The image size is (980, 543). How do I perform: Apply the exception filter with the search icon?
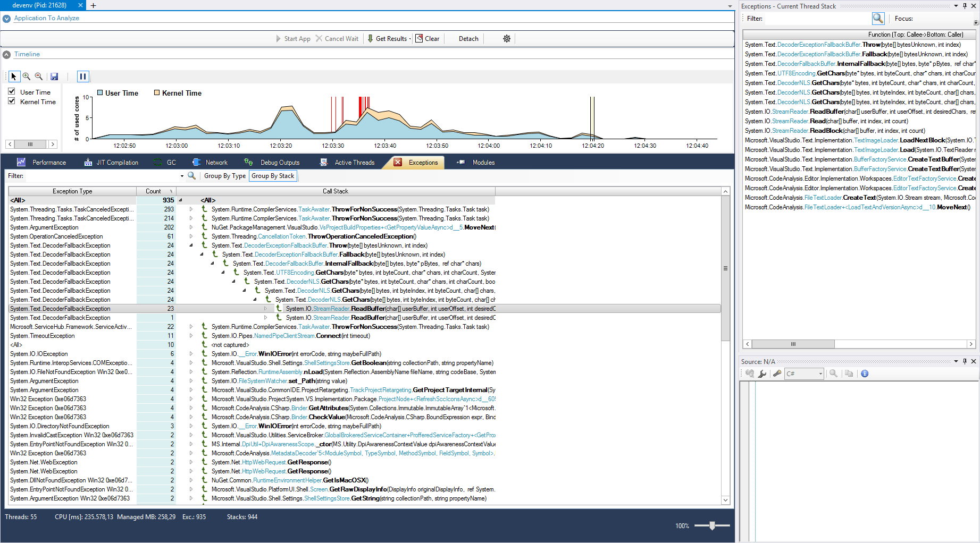coord(192,175)
